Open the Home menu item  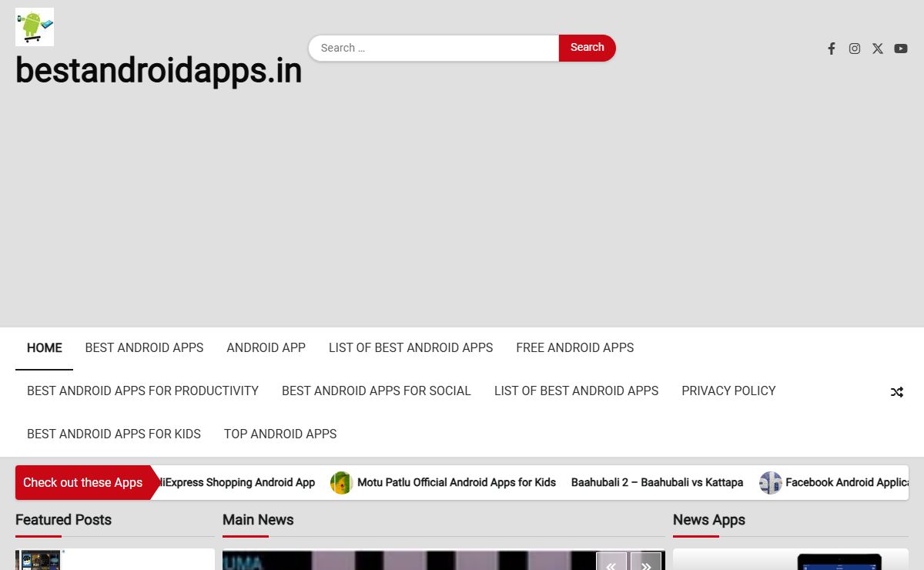[45, 348]
